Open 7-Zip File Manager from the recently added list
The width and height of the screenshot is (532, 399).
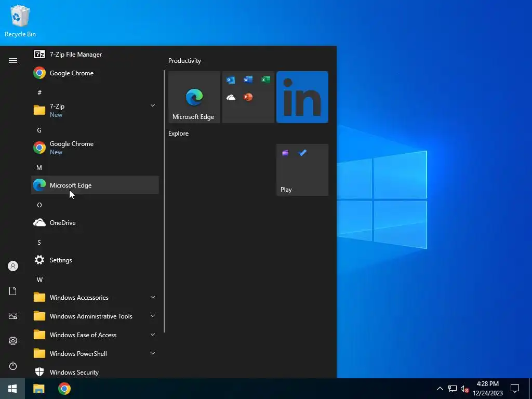pyautogui.click(x=95, y=54)
